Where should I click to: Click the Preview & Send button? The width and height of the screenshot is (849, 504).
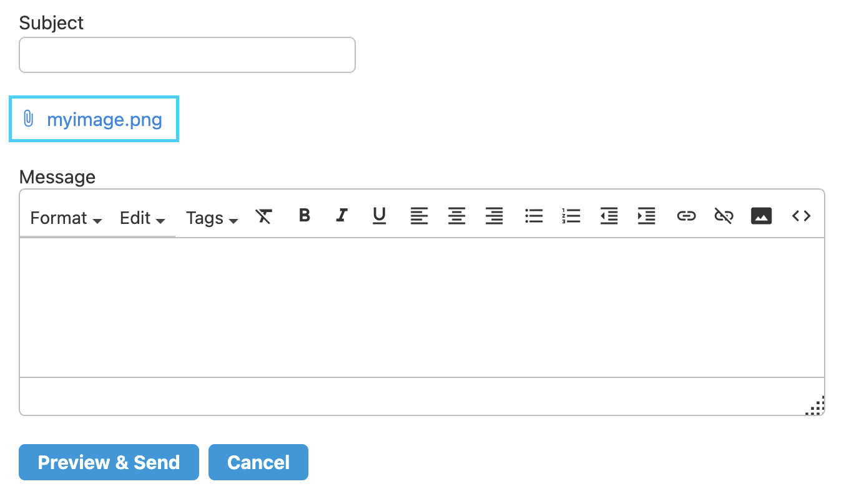coord(109,462)
